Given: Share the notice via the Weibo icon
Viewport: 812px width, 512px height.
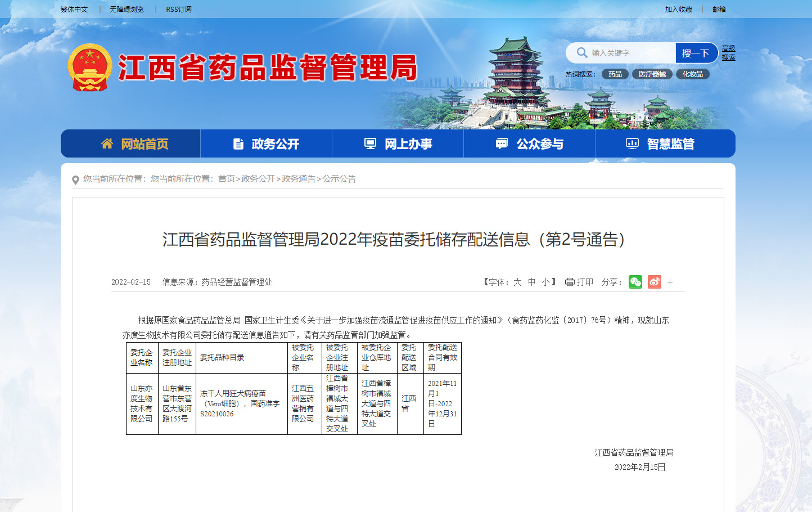Looking at the screenshot, I should (x=654, y=282).
